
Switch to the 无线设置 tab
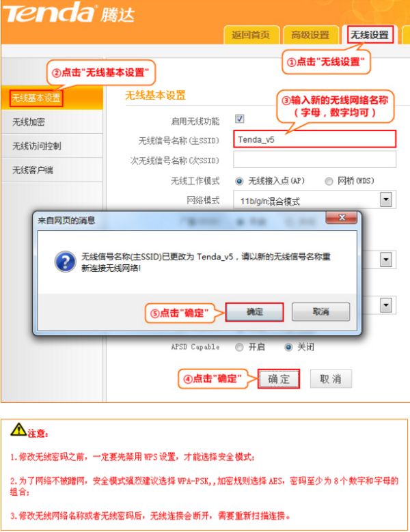370,35
